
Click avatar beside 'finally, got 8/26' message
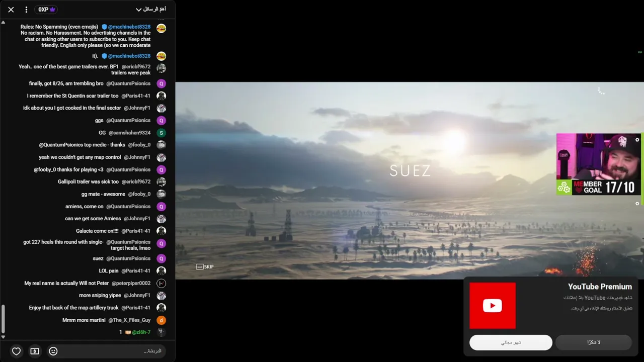coord(161,83)
